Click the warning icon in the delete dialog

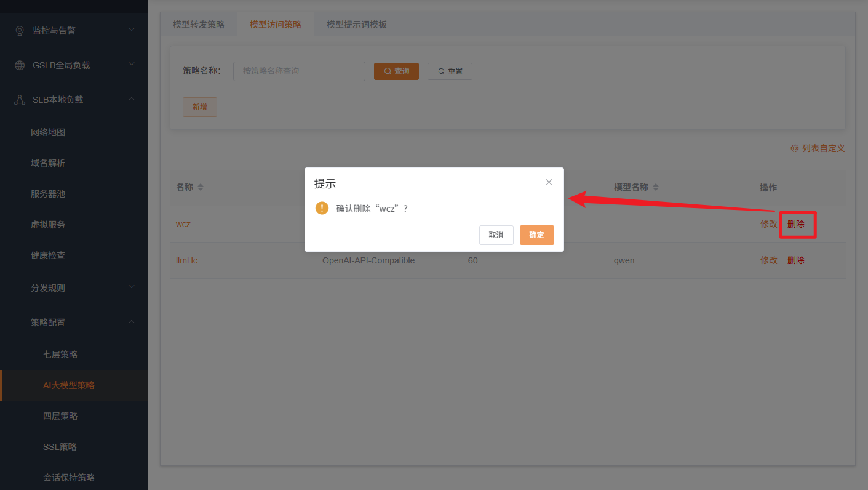coord(322,208)
